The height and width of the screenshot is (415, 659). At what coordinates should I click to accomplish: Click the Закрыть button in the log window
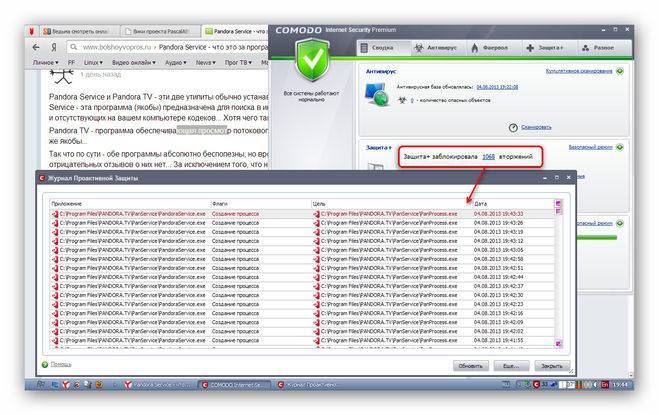coord(551,366)
